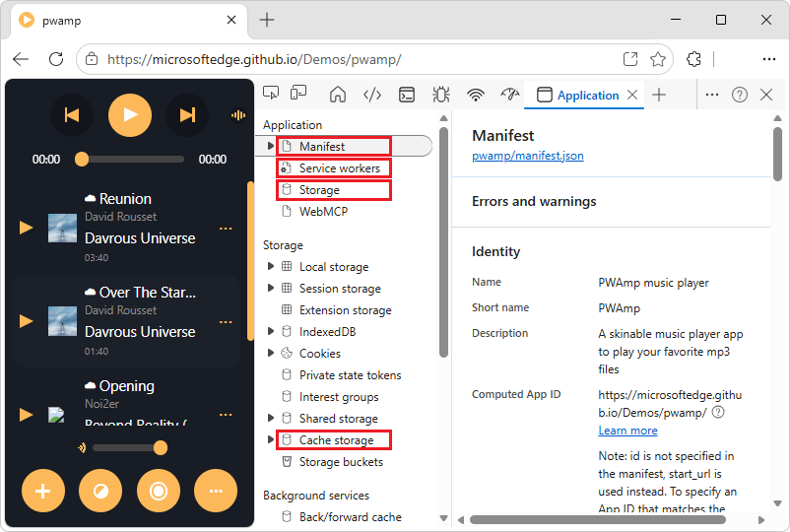Skip to the next track

(x=187, y=115)
